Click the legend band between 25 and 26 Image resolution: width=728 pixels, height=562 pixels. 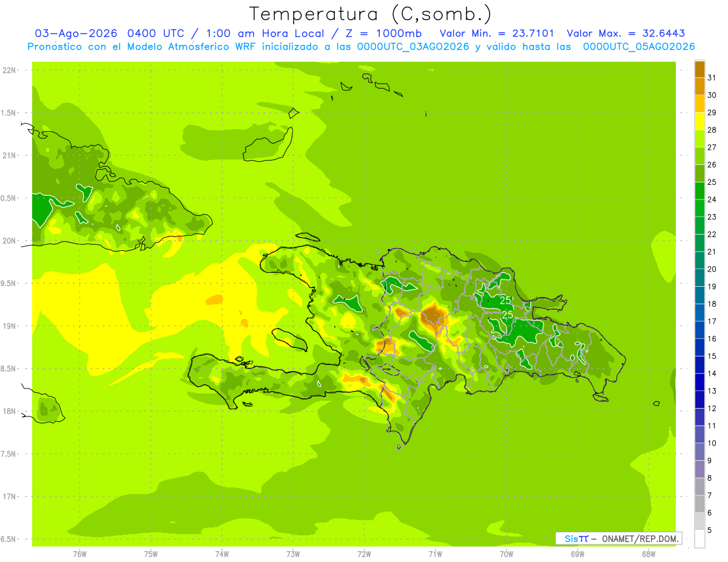pos(699,173)
